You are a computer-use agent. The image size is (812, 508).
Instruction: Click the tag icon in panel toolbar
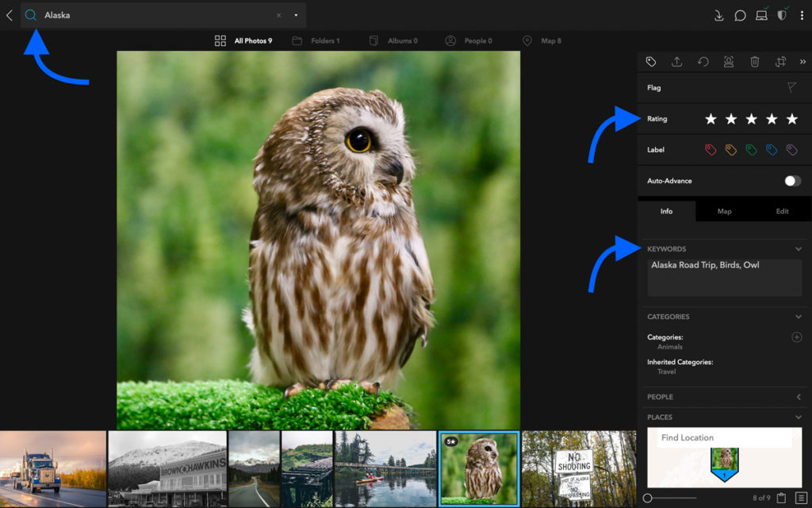point(651,62)
